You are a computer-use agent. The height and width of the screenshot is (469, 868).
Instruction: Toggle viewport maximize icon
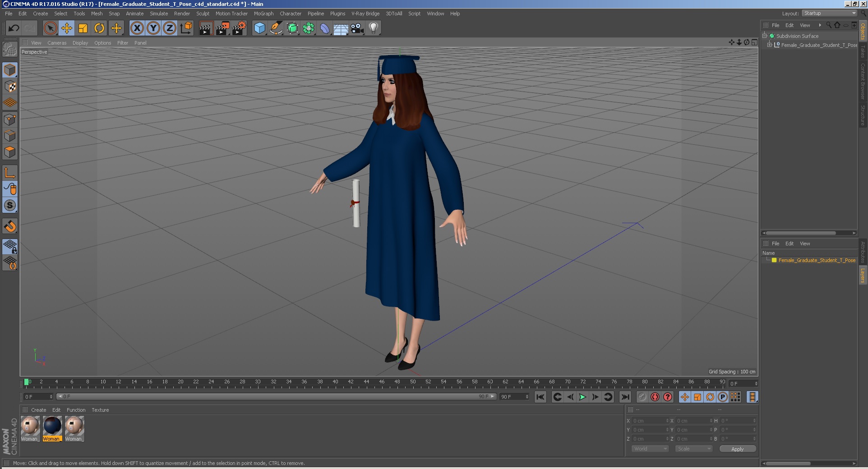pos(754,42)
